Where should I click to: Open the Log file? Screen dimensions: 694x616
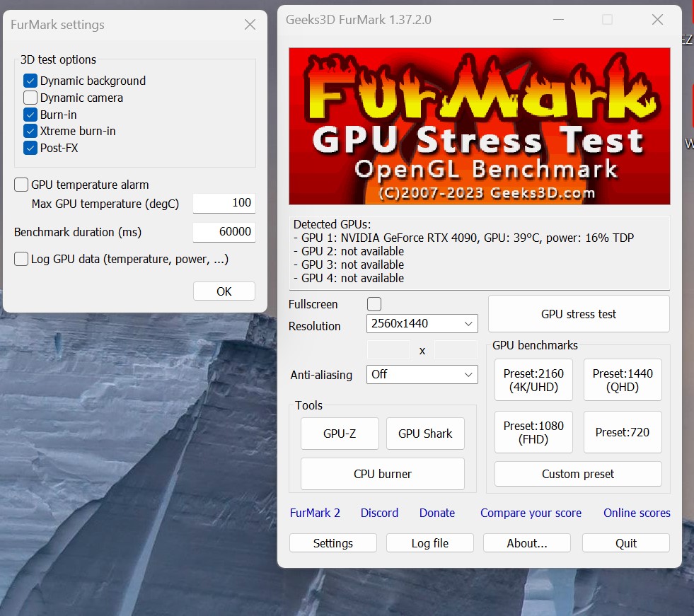point(429,543)
